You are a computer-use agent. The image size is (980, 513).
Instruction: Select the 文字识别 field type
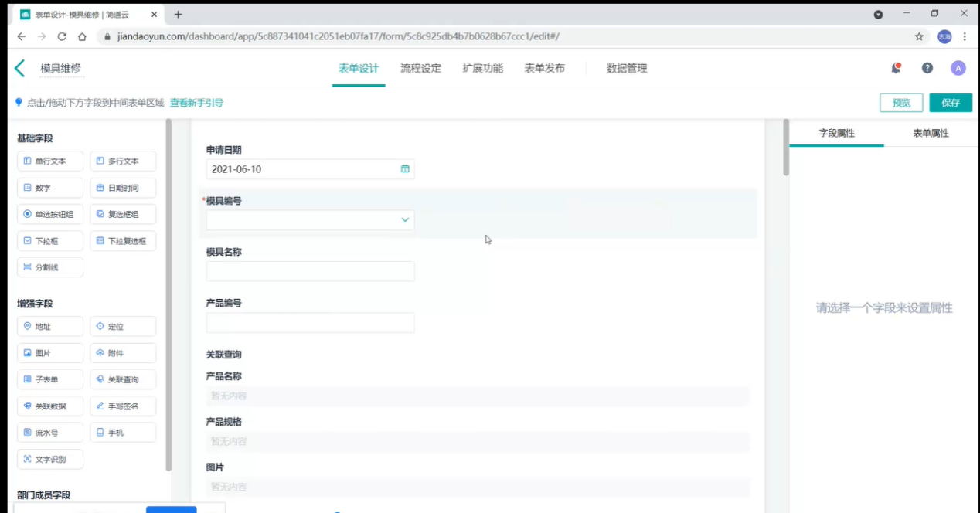[49, 459]
